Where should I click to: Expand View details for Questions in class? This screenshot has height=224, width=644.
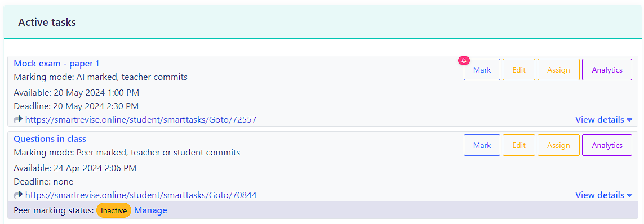pyautogui.click(x=603, y=195)
